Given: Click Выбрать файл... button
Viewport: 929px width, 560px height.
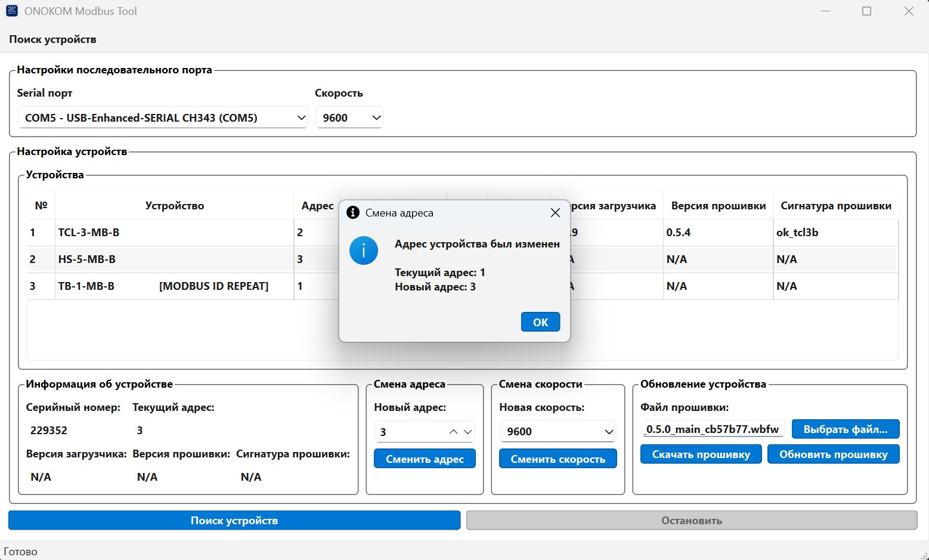Looking at the screenshot, I should point(845,429).
